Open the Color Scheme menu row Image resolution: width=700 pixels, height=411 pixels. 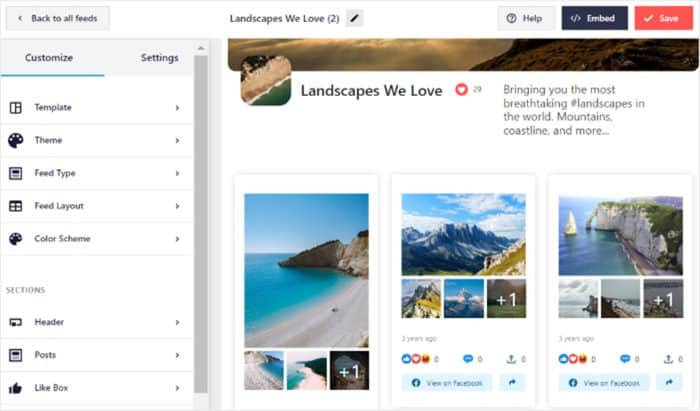pos(96,239)
